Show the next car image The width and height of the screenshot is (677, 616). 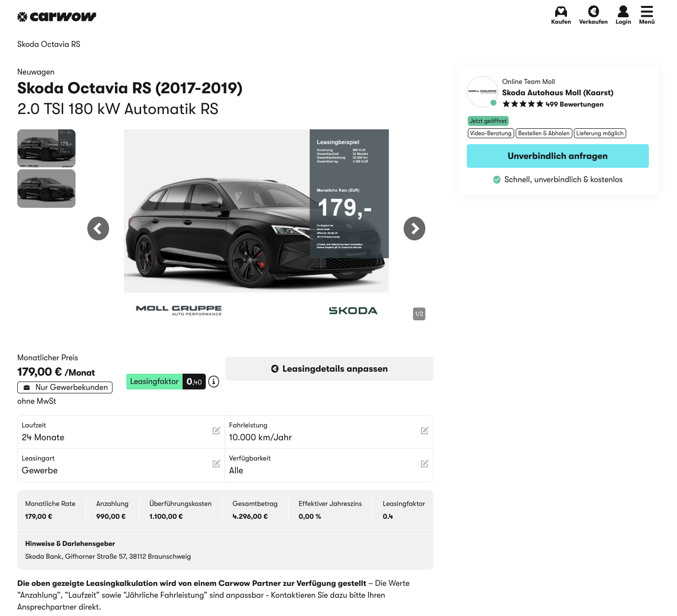(414, 229)
